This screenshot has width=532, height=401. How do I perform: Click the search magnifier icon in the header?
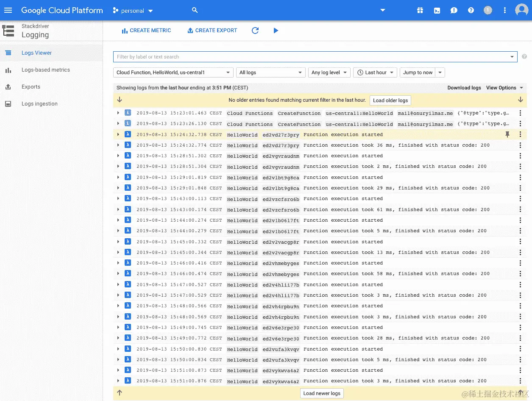tap(195, 10)
